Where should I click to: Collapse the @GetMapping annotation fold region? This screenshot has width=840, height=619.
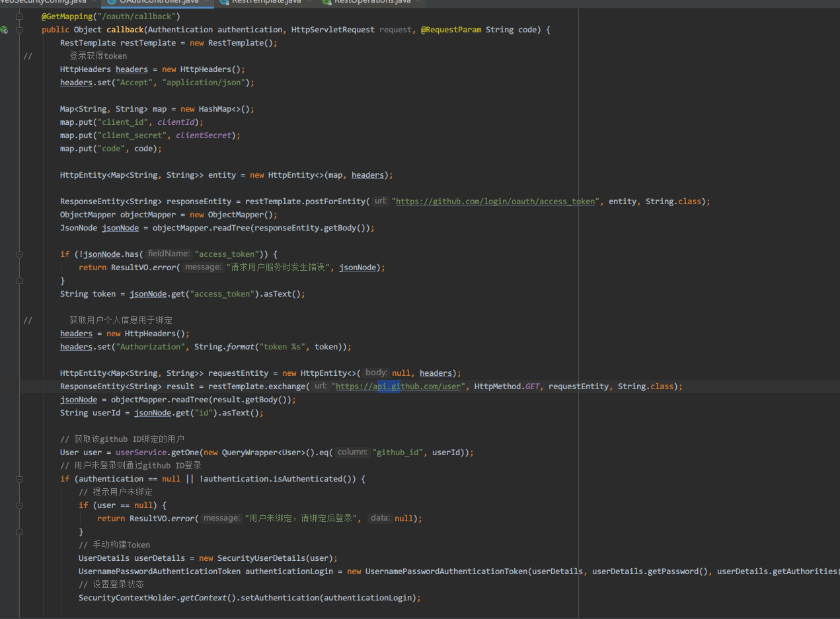tap(19, 16)
